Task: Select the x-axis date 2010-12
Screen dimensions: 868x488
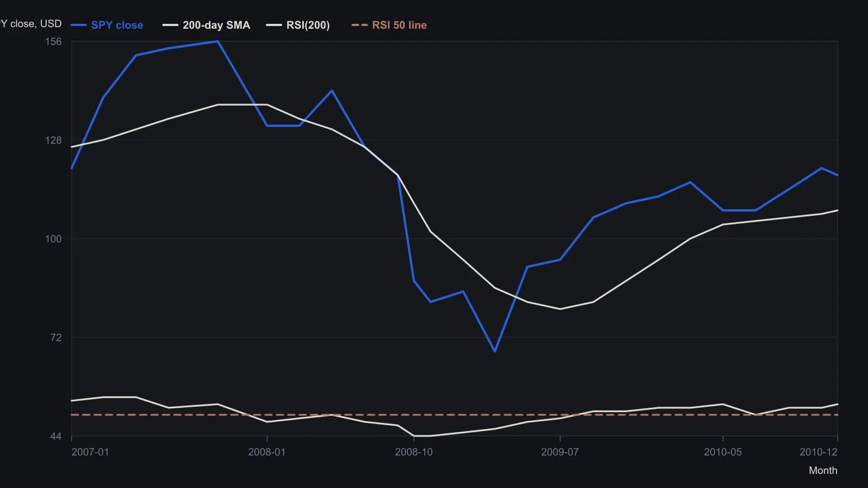Action: (819, 452)
